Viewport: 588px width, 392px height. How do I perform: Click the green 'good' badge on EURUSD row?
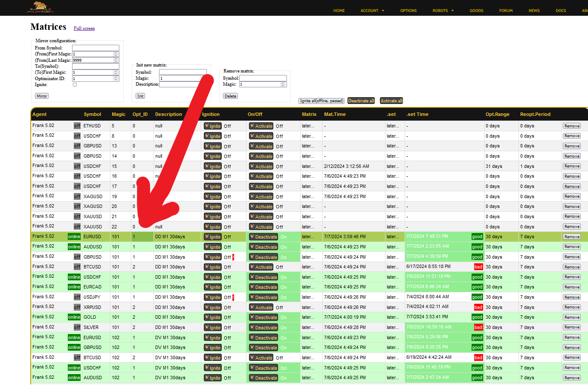click(477, 236)
